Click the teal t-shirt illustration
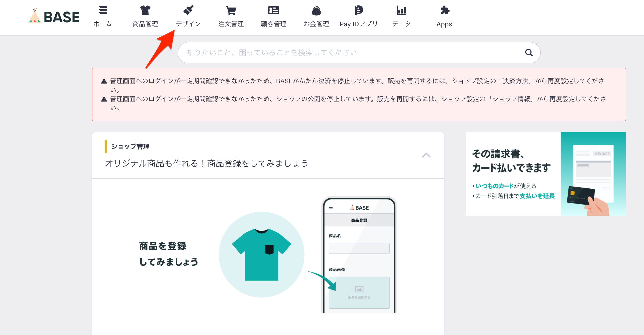644x335 pixels. tap(262, 254)
